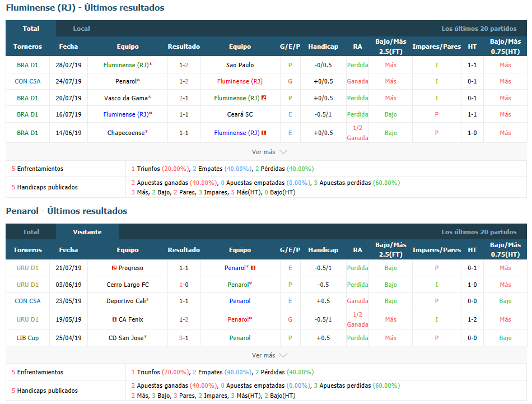This screenshot has width=532, height=404.
Task: Click HT score 1-2 in CA Fenix row
Action: 472,319
